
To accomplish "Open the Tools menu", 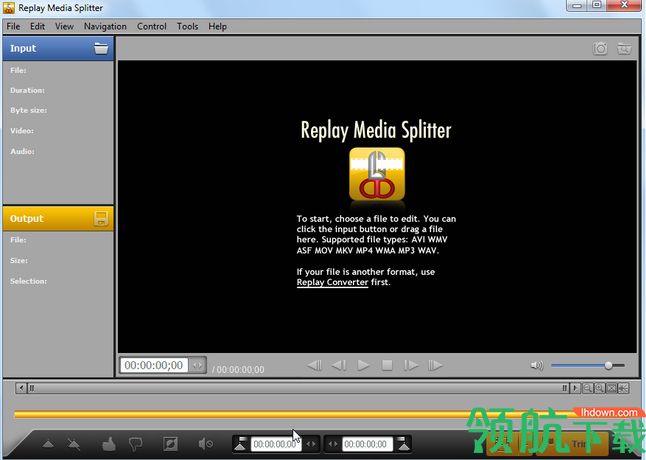I will click(187, 26).
